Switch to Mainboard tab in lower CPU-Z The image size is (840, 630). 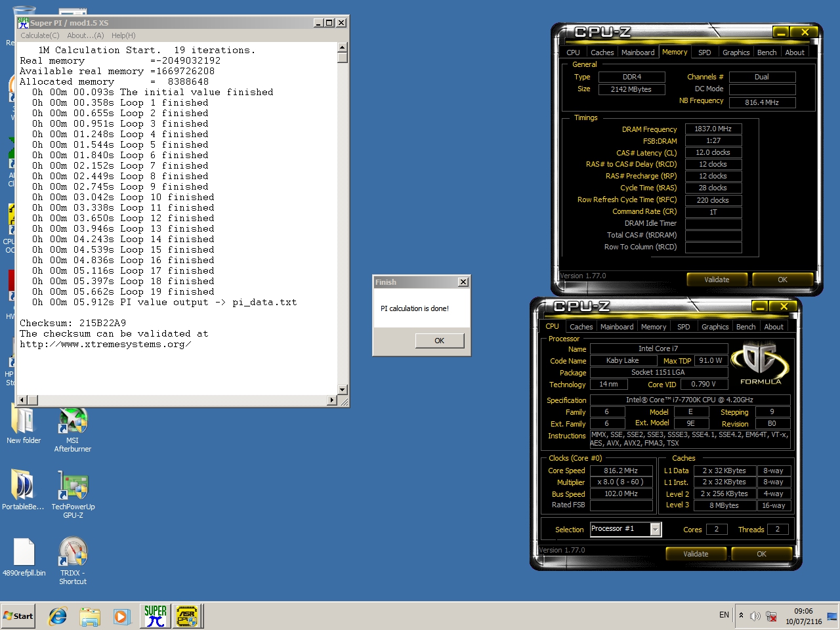pyautogui.click(x=617, y=327)
